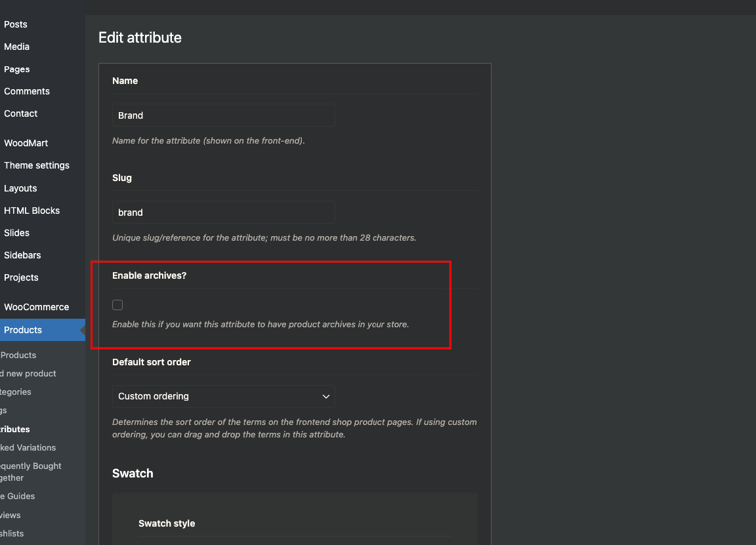Screen dimensions: 756x545
Task: Open Frequently Bought Together submenu link
Action: pos(31,472)
